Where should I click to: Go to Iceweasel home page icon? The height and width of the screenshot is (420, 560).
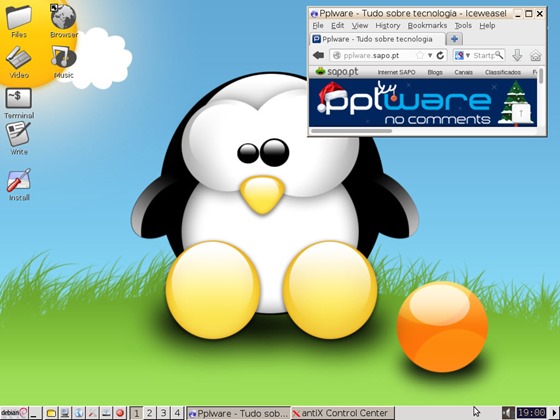click(x=535, y=56)
